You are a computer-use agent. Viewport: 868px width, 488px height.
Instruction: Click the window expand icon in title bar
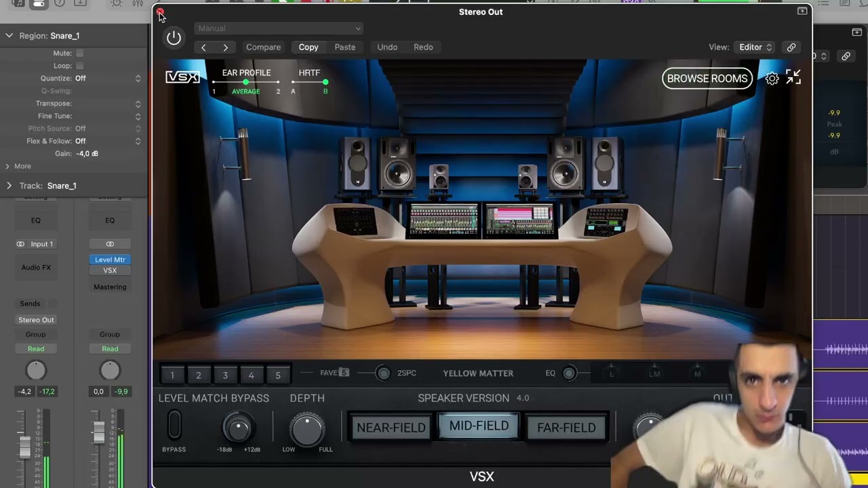pyautogui.click(x=802, y=12)
